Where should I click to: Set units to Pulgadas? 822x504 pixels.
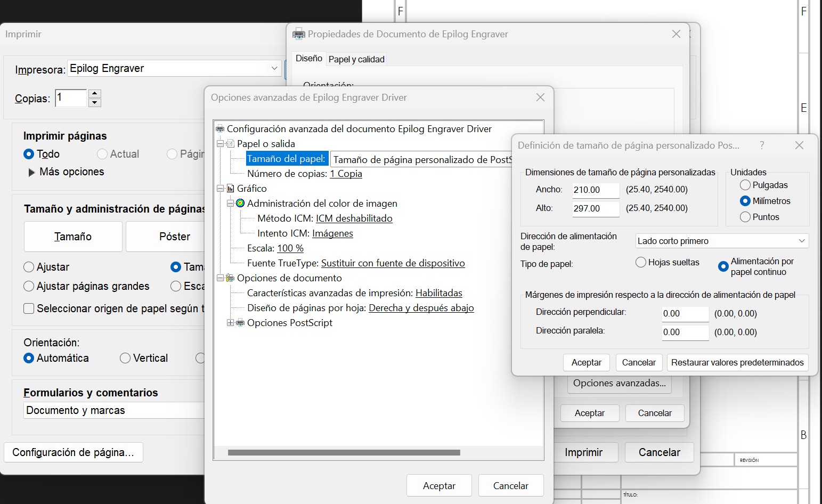[x=745, y=185]
